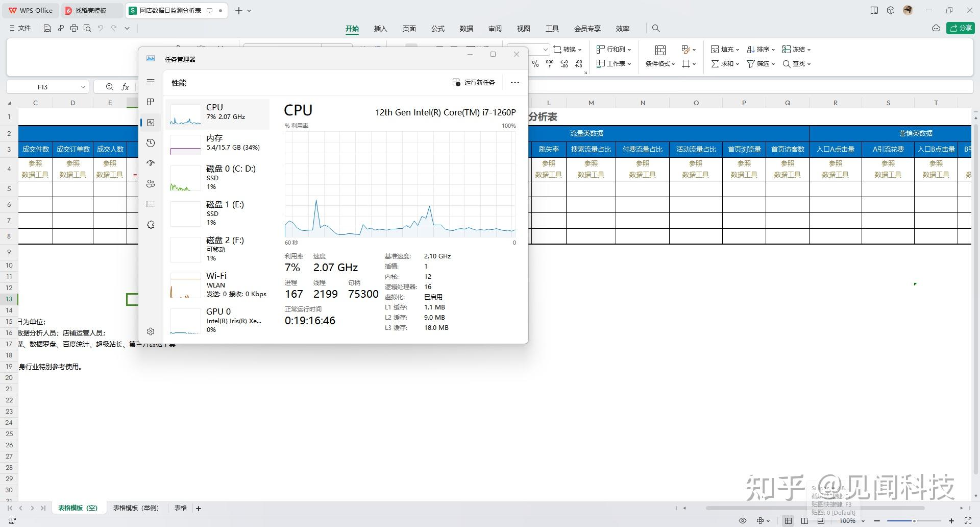Click the redo arrow in WPS toolbar
This screenshot has width=980, height=527.
pyautogui.click(x=114, y=28)
